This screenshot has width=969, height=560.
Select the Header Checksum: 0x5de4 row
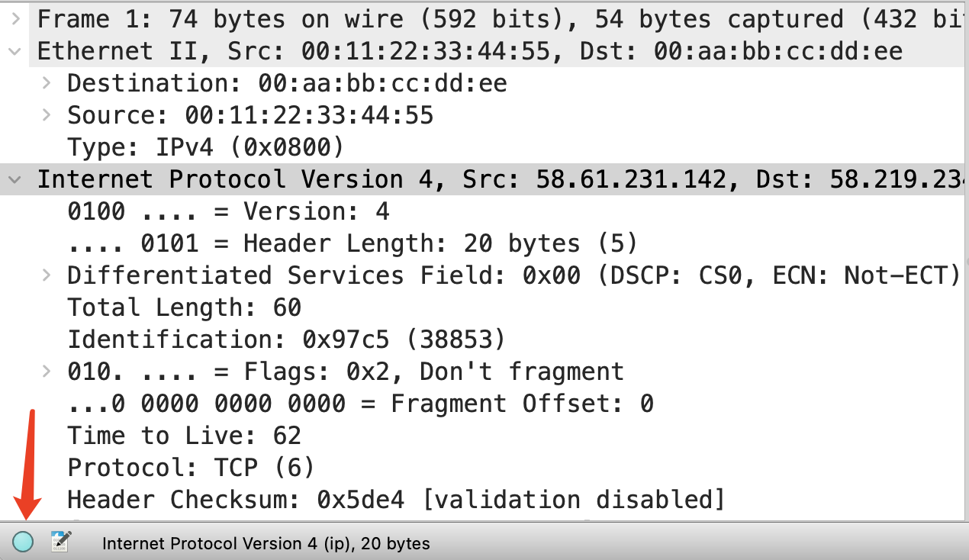click(x=395, y=500)
